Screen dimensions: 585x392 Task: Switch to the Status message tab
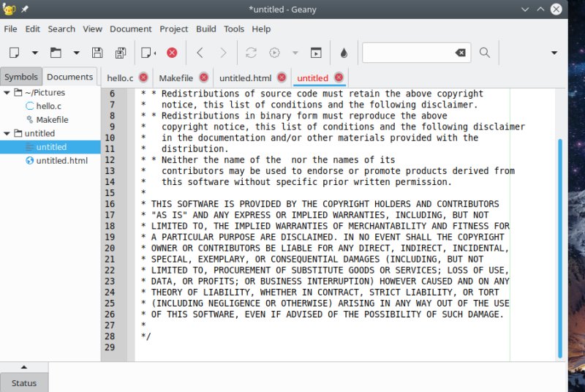(24, 383)
